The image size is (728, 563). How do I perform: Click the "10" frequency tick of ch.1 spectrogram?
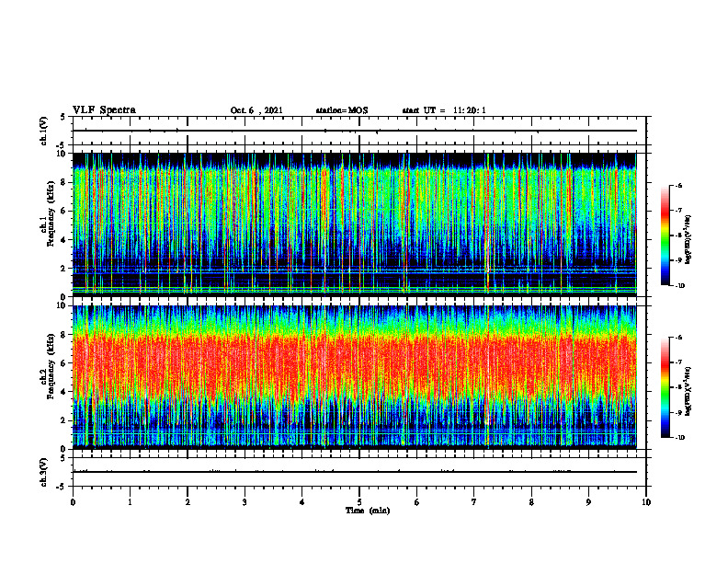coord(63,154)
